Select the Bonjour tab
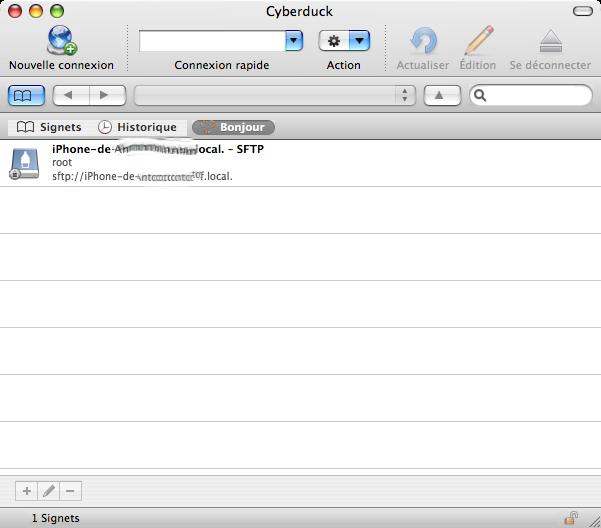Viewport: 601px width, 528px height. click(233, 127)
